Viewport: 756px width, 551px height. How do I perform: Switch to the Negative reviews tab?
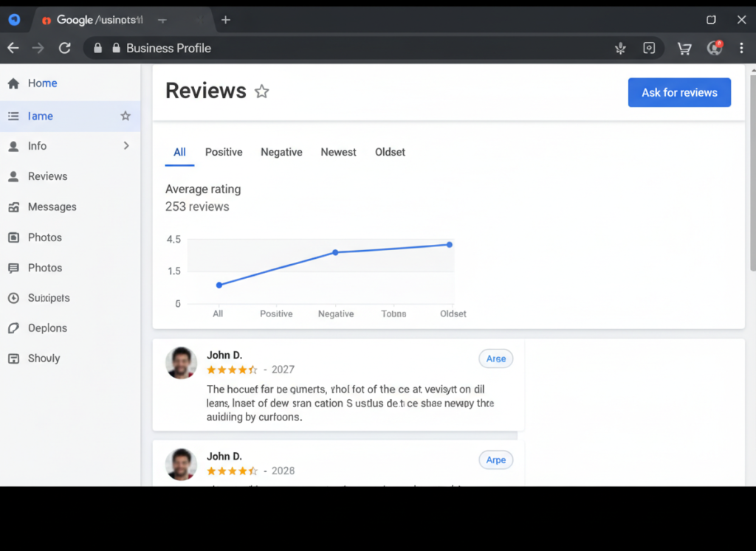coord(281,152)
